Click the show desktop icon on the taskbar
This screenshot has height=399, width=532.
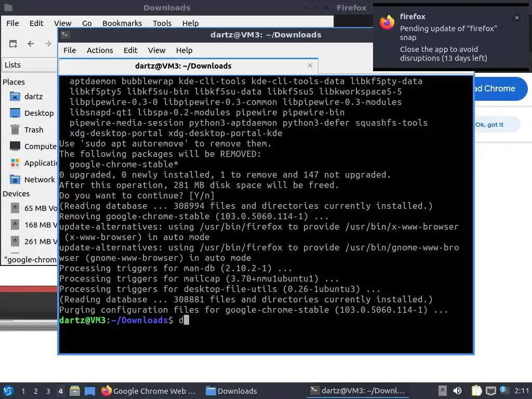pyautogui.click(x=90, y=391)
